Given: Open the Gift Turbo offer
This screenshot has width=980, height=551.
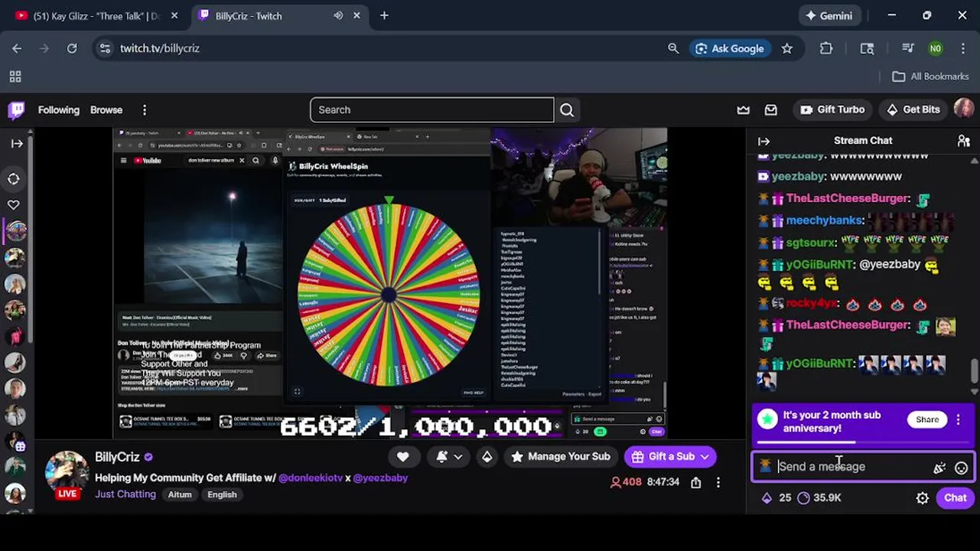Looking at the screenshot, I should (832, 109).
